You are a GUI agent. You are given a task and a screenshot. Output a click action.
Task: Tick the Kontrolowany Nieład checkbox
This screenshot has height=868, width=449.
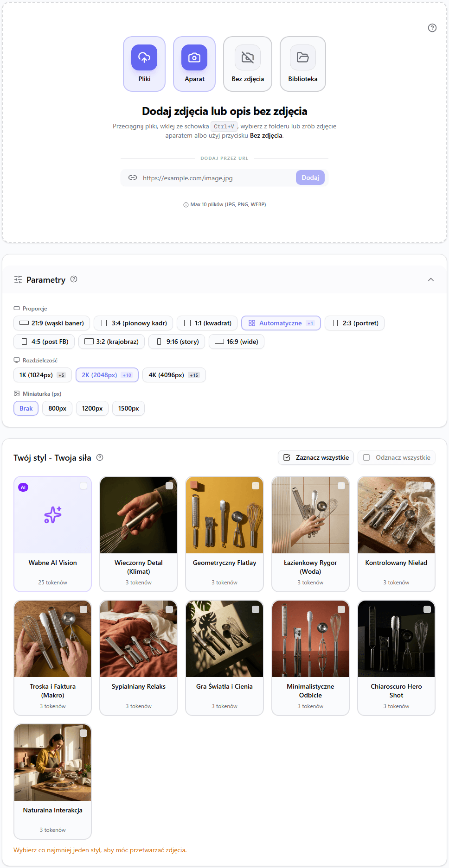pyautogui.click(x=427, y=486)
